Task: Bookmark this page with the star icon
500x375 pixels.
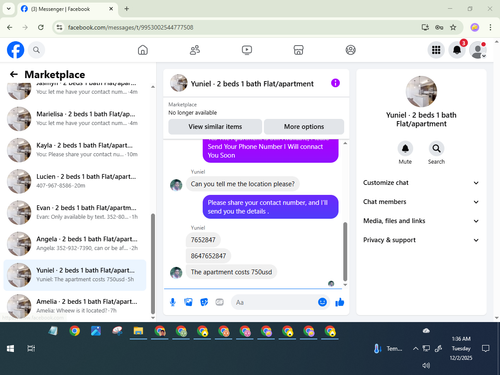Action: [x=453, y=27]
